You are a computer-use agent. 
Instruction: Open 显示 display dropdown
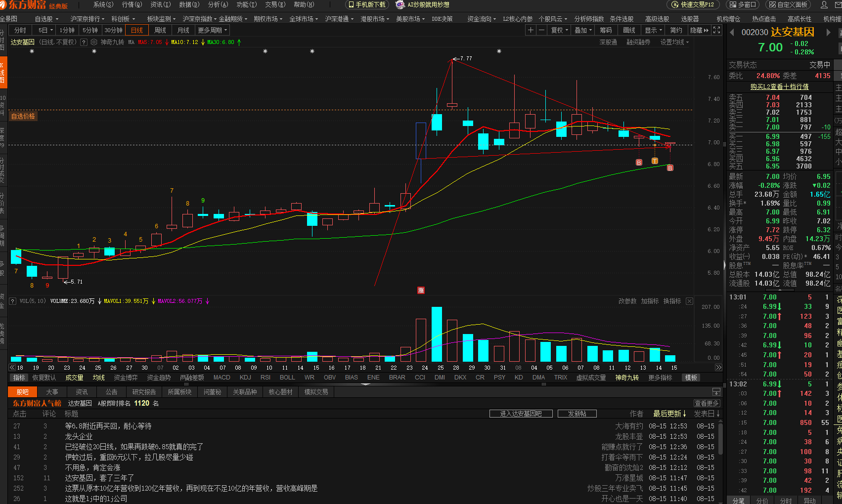pyautogui.click(x=653, y=30)
